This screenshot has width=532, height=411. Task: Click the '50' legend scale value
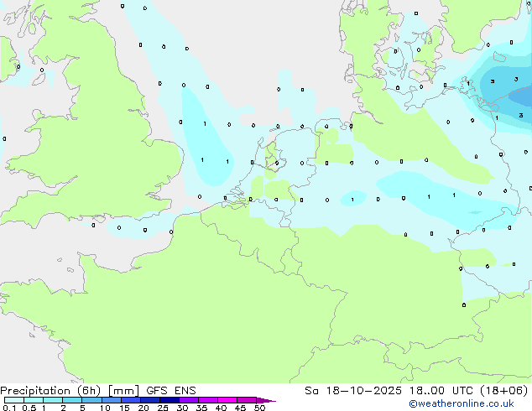pyautogui.click(x=259, y=408)
